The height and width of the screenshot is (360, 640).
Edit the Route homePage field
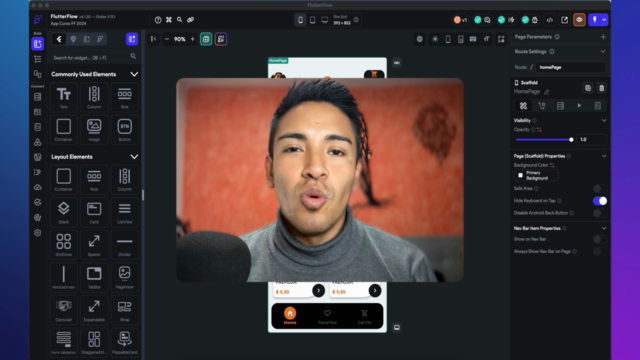[570, 67]
